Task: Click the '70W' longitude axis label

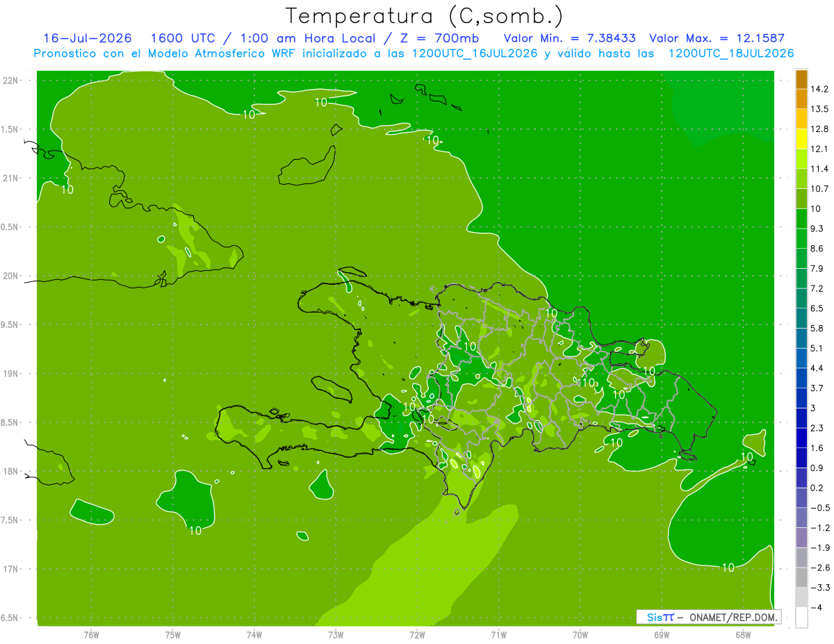Action: coord(580,634)
